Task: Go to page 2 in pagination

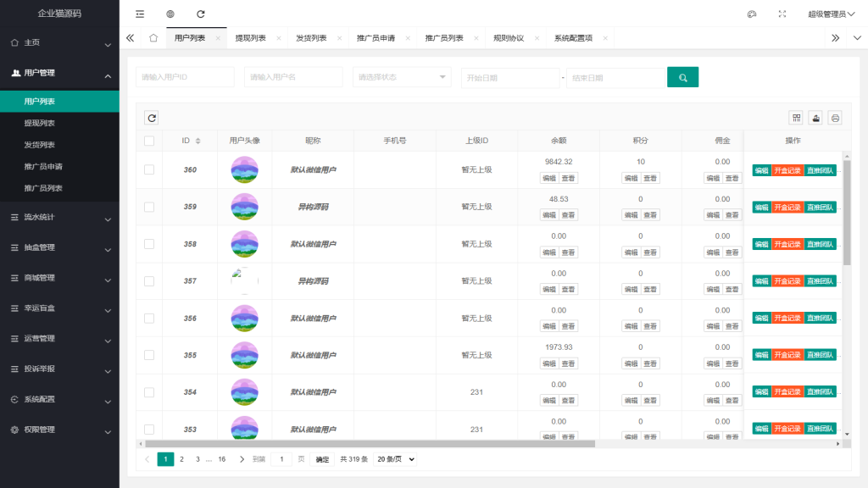Action: pos(181,459)
